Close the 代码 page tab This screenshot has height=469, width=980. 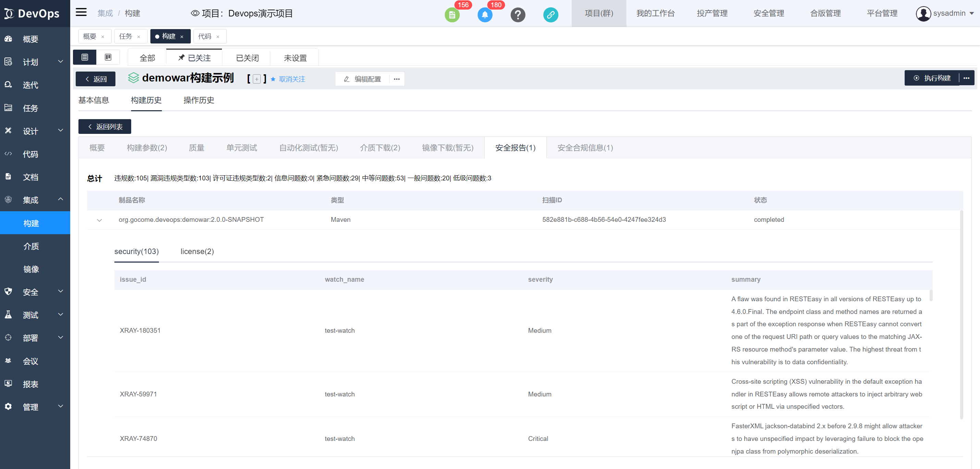[x=218, y=37]
